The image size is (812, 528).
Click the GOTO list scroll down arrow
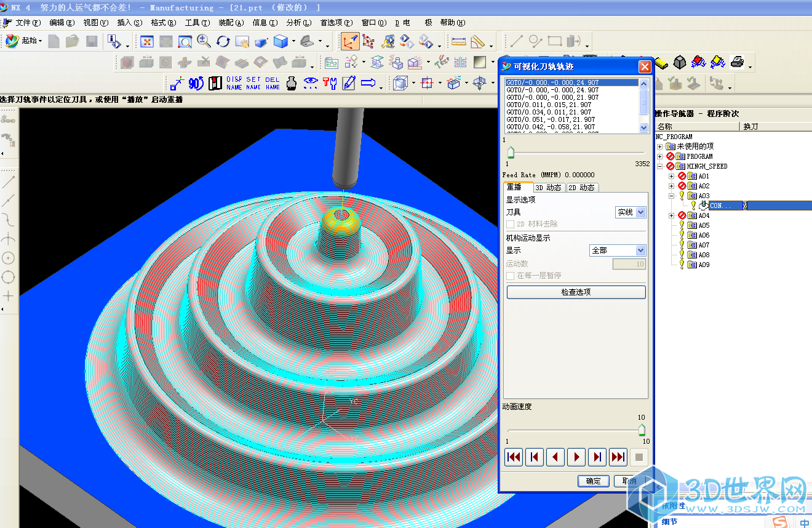pyautogui.click(x=644, y=128)
